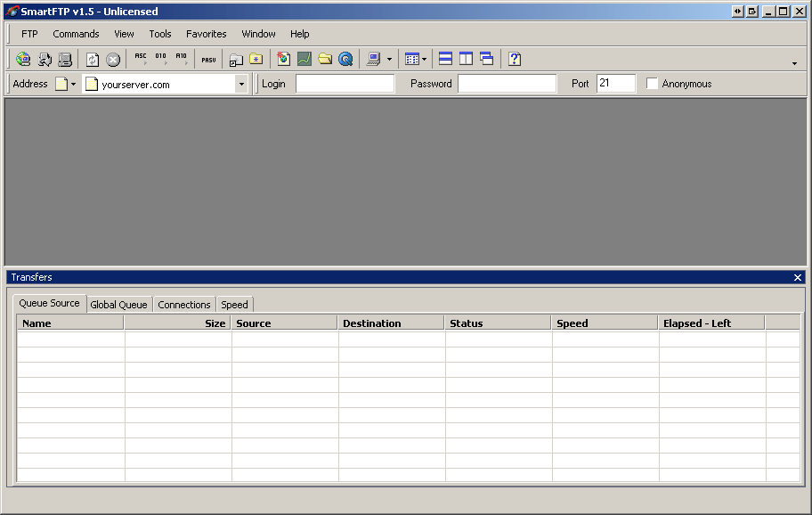Click the Connect globe icon

[23, 59]
